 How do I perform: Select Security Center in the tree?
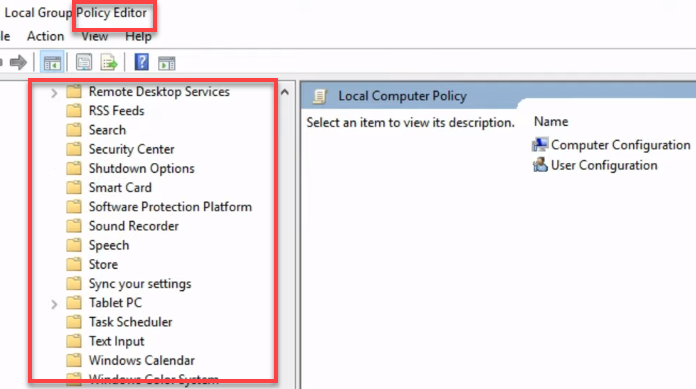[131, 149]
